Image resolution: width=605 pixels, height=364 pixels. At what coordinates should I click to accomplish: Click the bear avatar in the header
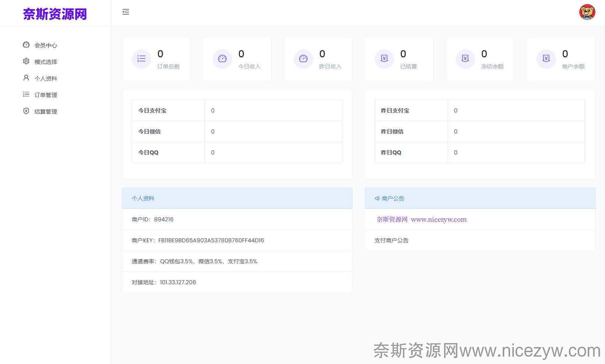pos(587,12)
